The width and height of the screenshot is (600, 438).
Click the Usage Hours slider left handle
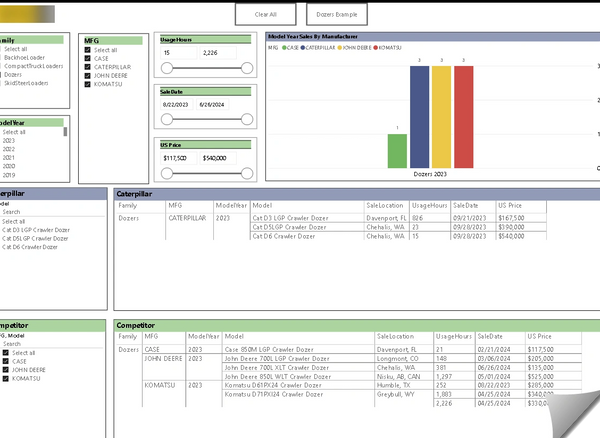point(166,67)
